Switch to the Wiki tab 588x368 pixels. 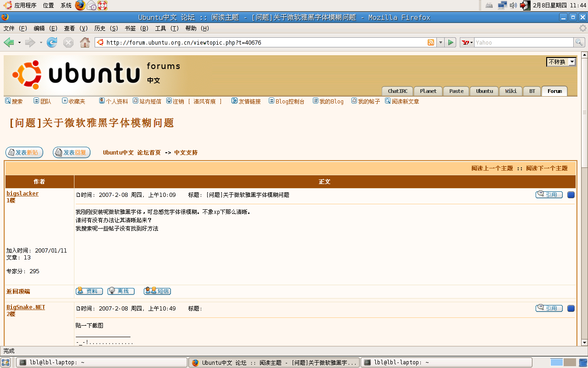tap(511, 91)
